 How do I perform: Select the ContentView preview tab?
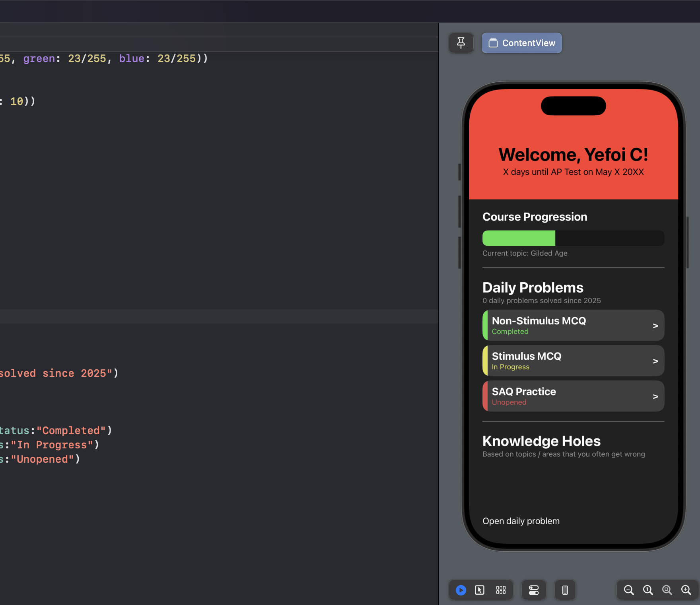pyautogui.click(x=521, y=43)
